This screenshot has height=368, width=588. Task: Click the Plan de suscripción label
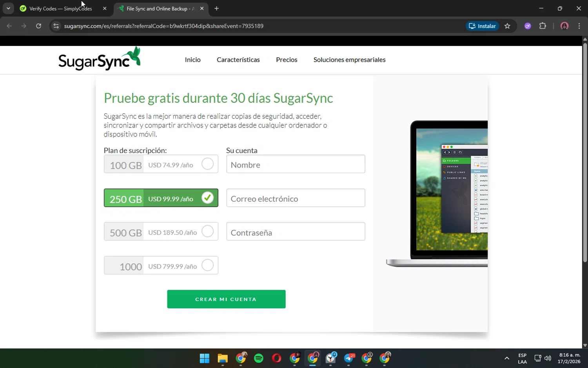[135, 150]
